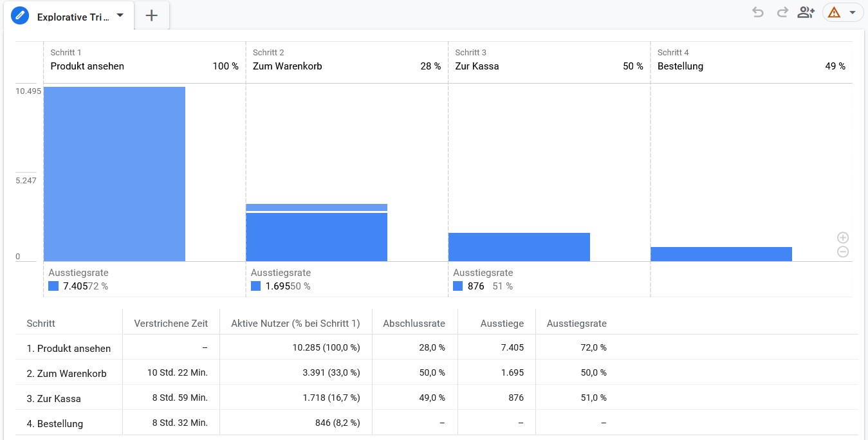868x440 pixels.
Task: Add a new tab with the plus button
Action: [152, 15]
